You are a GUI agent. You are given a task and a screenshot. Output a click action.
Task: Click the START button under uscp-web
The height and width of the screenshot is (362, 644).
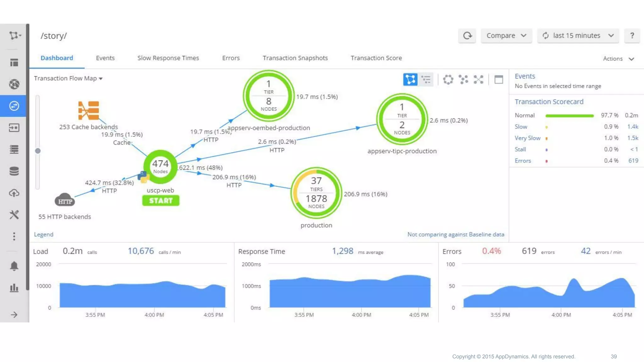(x=161, y=200)
